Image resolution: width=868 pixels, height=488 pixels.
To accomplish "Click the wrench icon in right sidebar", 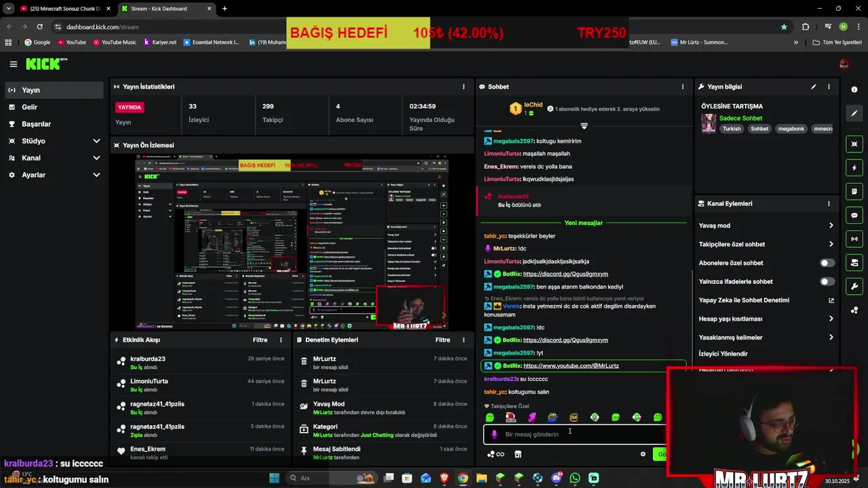I will click(854, 286).
